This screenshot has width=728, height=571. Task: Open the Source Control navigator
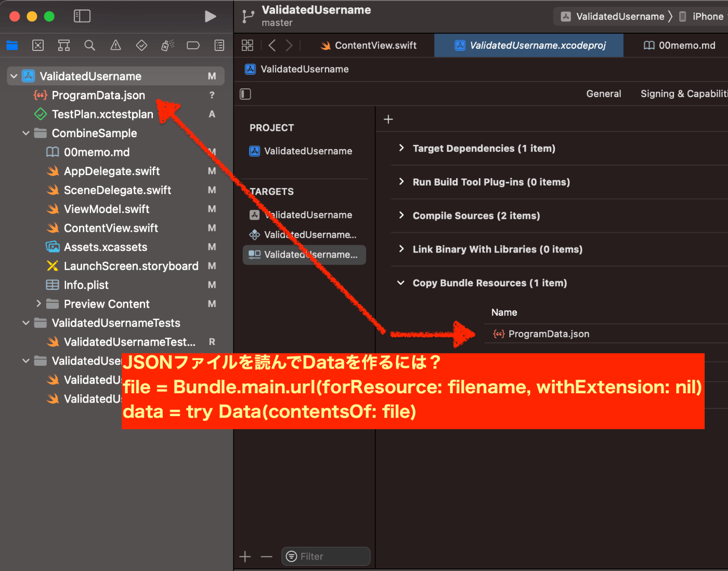point(38,45)
